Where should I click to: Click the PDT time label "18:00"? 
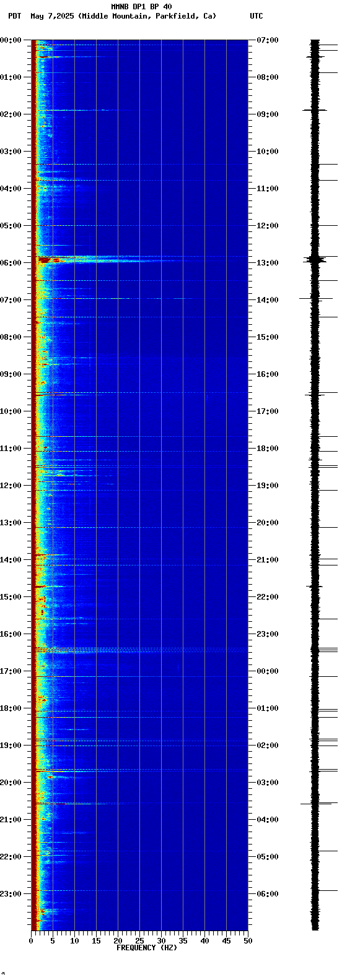(10, 708)
